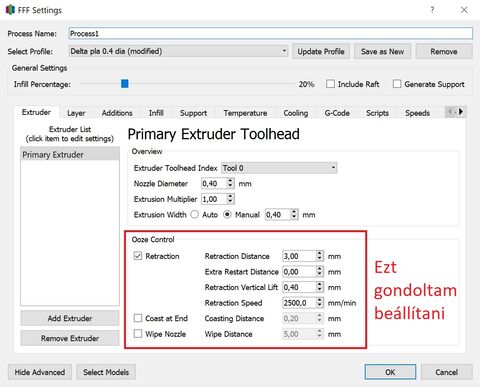Enable the Coast at End checkbox
This screenshot has height=387, width=480.
(x=138, y=318)
